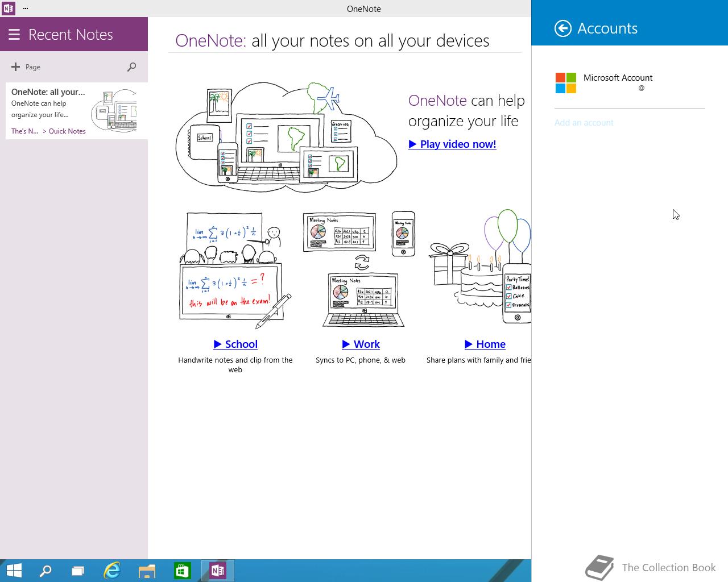Switch to OneNote in the taskbar
728x582 pixels.
pos(218,571)
